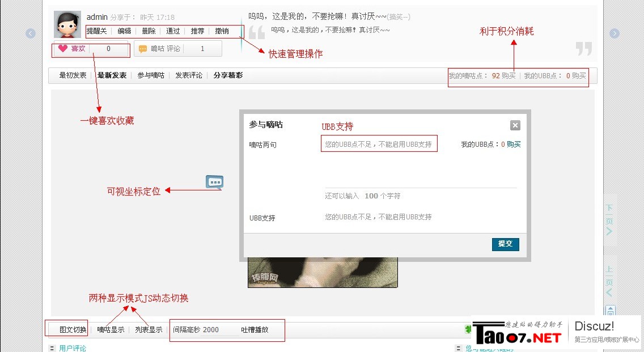Image resolution: width=644 pixels, height=352 pixels.
Task: Select the 发表评论 tab
Action: 189,75
